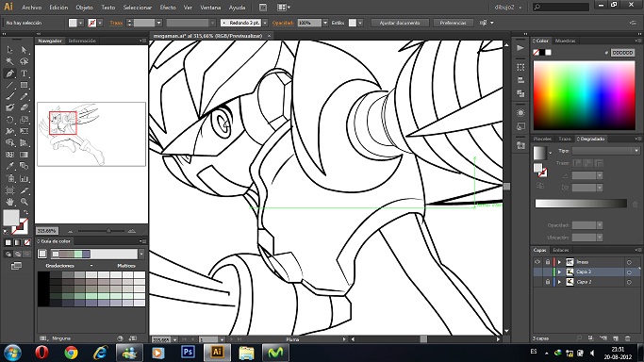Select the Selection (black arrow) tool
Image resolution: width=644 pixels, height=362 pixels.
[9, 50]
